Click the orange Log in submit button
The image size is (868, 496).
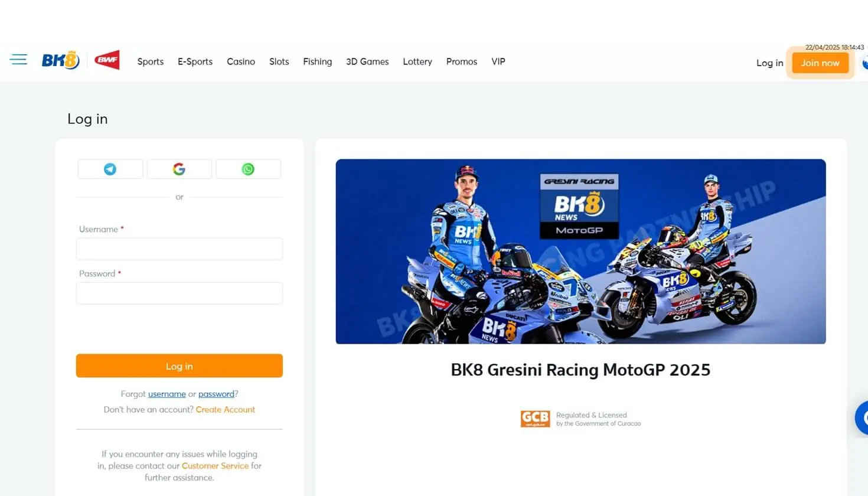[180, 366]
